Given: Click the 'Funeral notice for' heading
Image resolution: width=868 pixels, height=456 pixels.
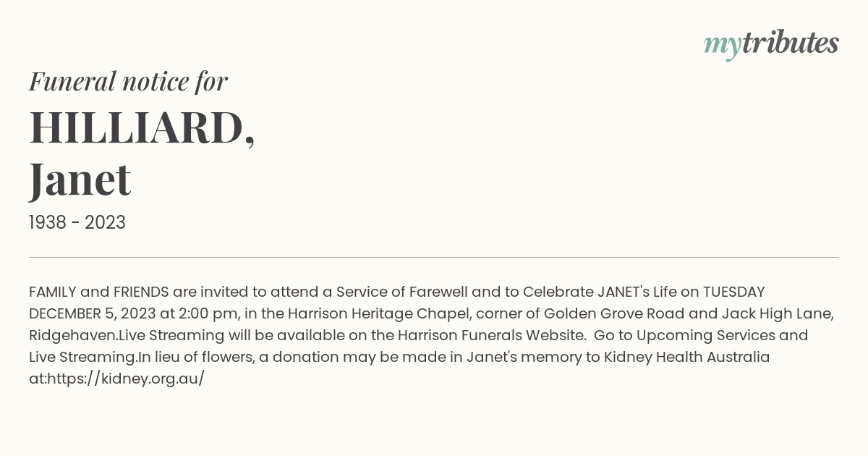Looking at the screenshot, I should [x=129, y=82].
